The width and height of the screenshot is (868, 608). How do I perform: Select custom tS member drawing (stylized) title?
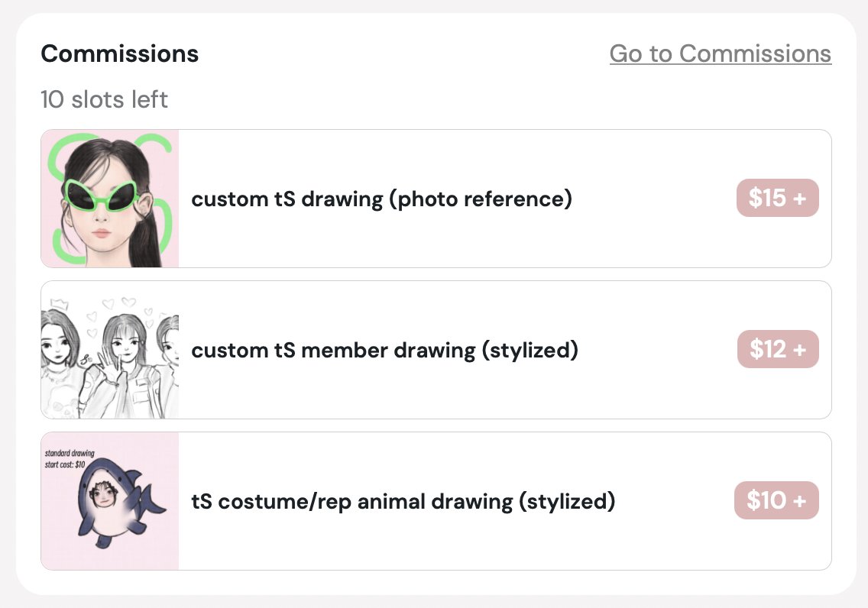384,350
